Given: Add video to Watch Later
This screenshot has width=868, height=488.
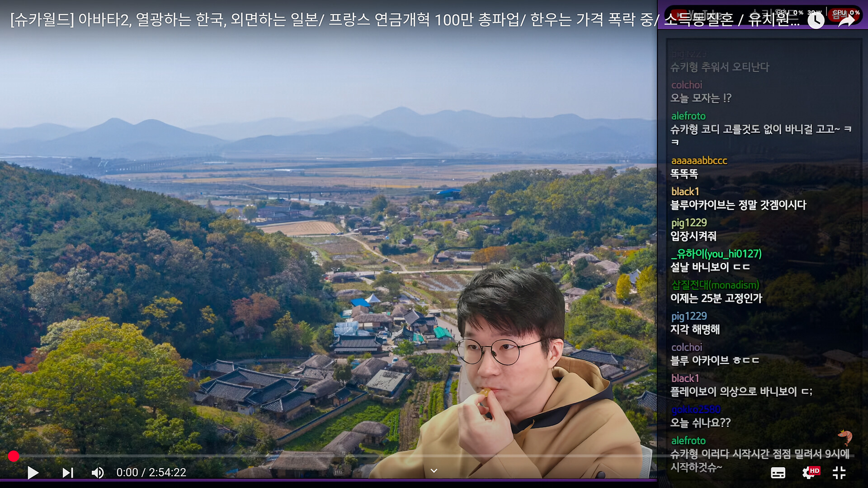Looking at the screenshot, I should tap(816, 20).
